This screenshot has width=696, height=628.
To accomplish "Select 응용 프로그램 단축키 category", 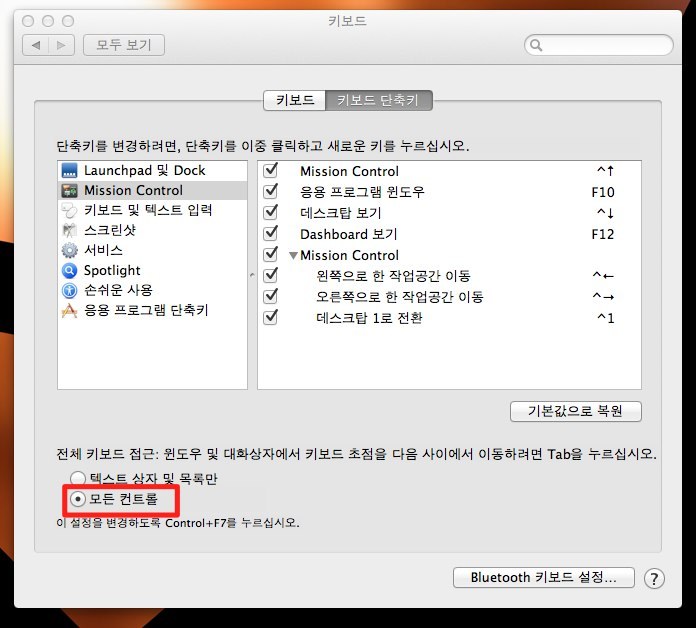I will [x=152, y=310].
